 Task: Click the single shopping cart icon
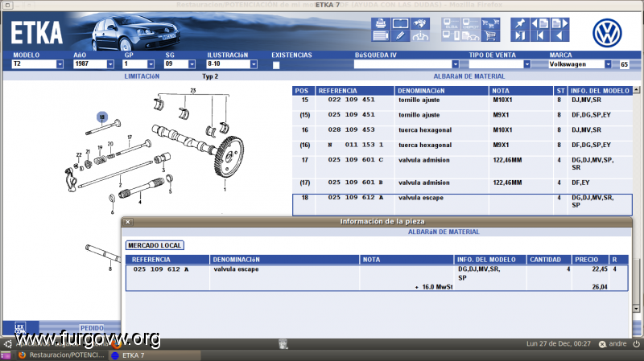[490, 35]
